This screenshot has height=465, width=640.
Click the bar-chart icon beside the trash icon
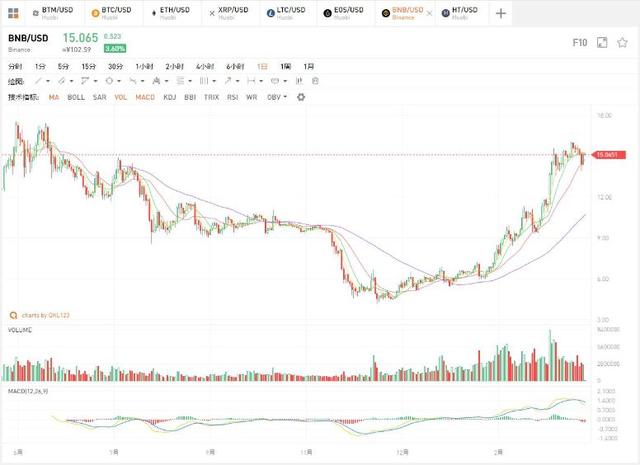coord(299,81)
